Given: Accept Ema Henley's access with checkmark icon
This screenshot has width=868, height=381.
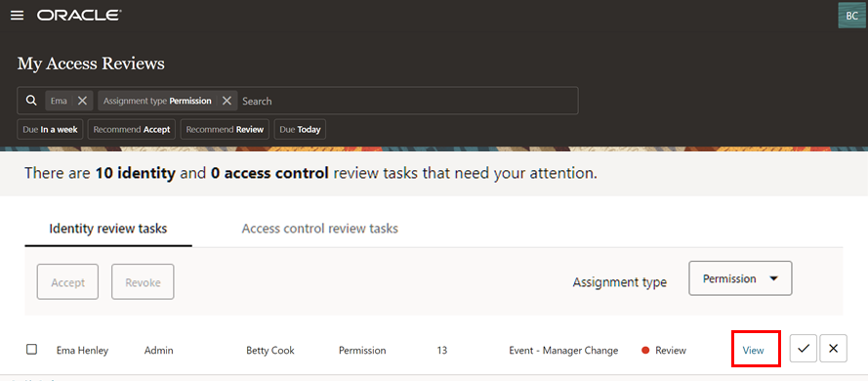Looking at the screenshot, I should click(x=804, y=349).
